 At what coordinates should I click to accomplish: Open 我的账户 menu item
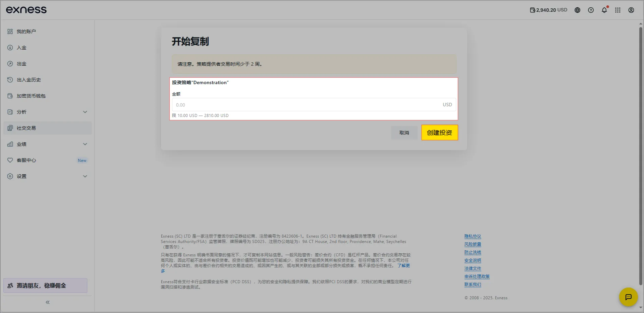tap(47, 32)
